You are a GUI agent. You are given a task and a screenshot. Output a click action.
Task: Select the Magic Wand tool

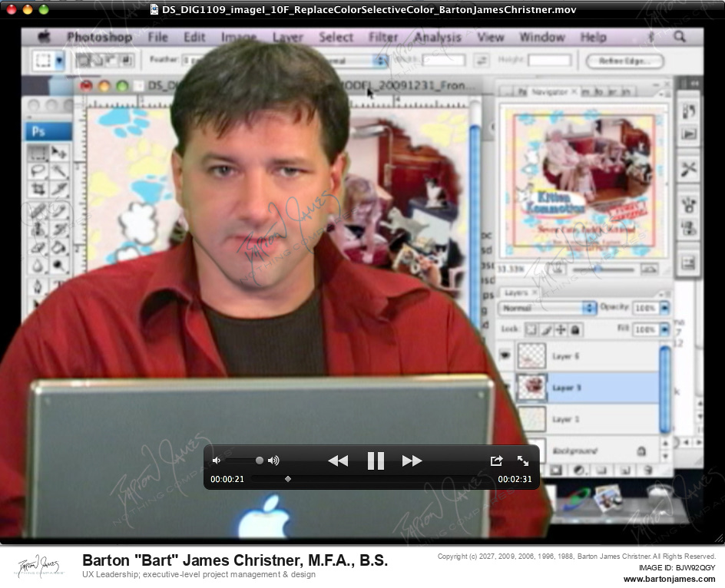coord(58,171)
